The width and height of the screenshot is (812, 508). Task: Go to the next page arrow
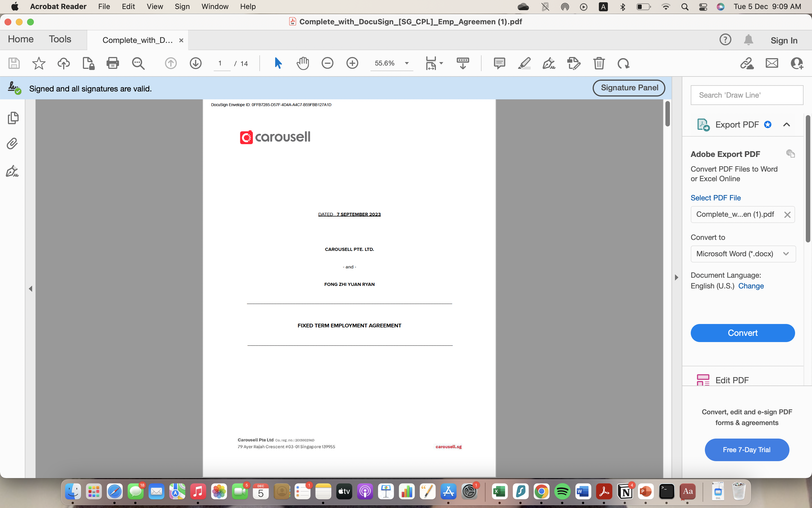196,63
